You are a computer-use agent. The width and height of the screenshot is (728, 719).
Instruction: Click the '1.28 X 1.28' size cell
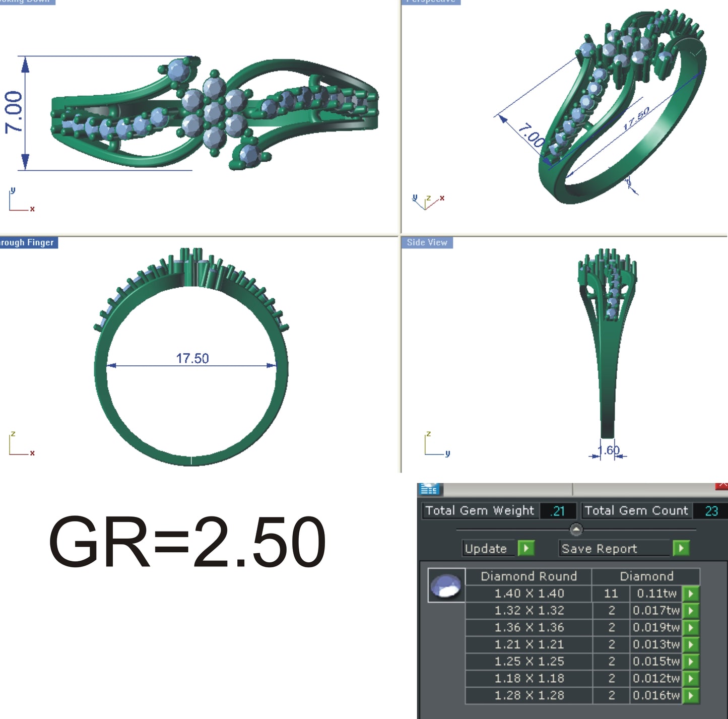click(x=528, y=696)
